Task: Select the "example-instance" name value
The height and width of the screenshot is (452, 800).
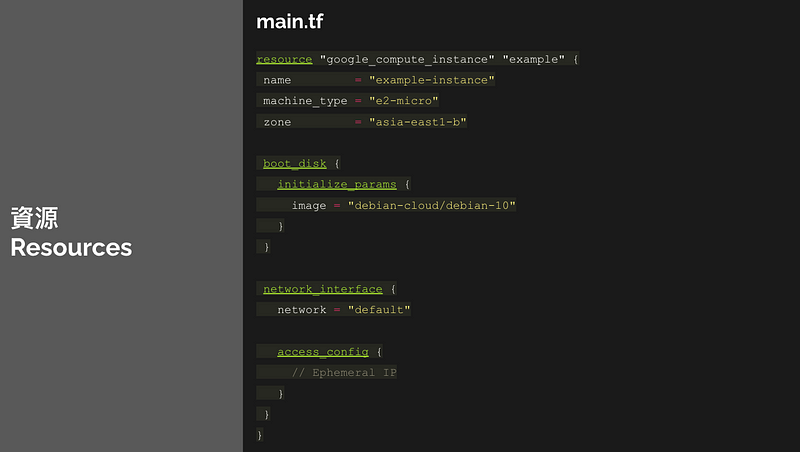Action: tap(432, 80)
